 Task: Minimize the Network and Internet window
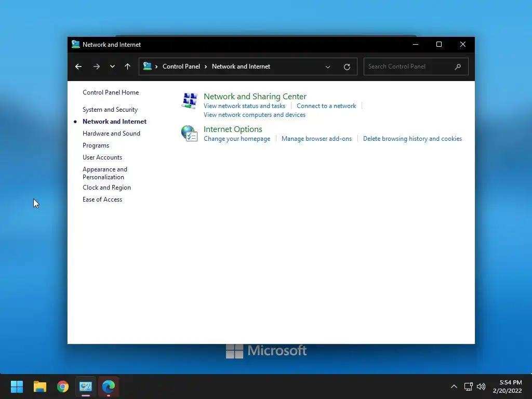point(416,45)
